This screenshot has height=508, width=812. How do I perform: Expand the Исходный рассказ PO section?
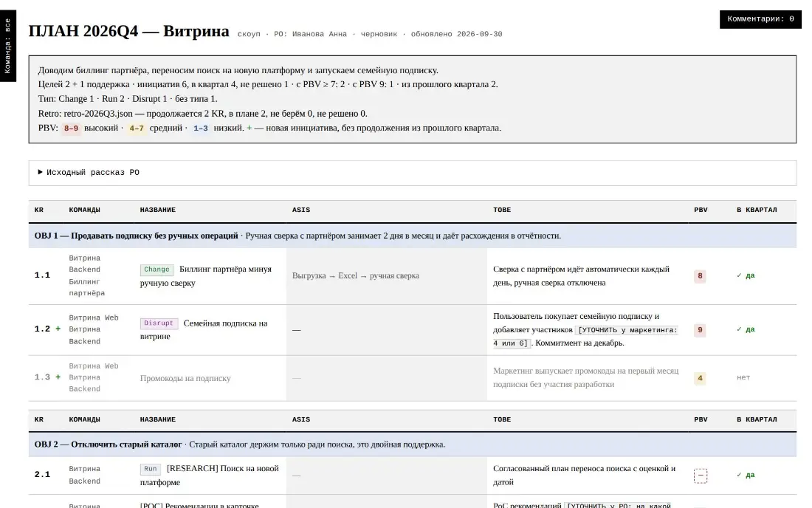click(x=412, y=173)
